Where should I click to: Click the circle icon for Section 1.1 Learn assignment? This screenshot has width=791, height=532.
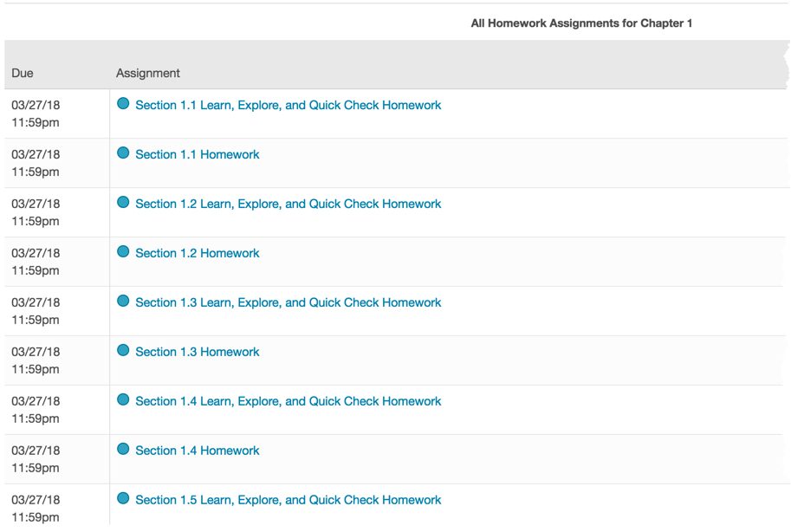(122, 104)
